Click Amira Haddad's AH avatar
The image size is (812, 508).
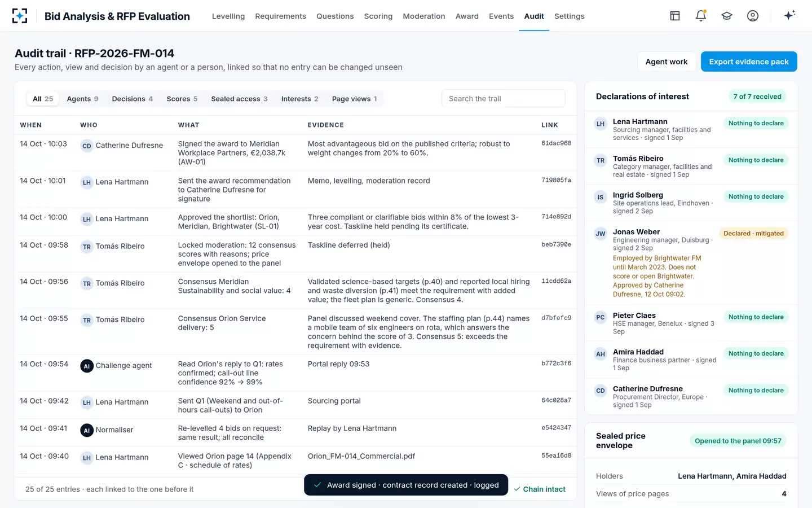601,354
